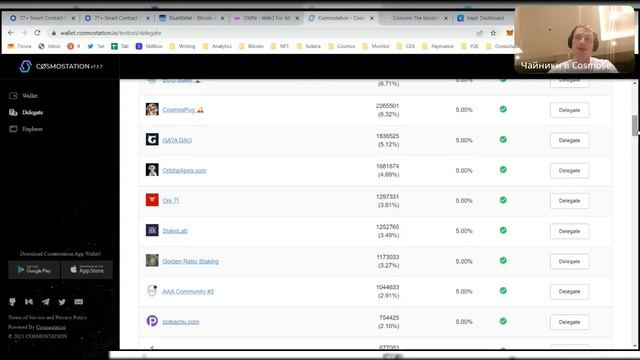Open Explorer in the sidebar
This screenshot has height=360, width=640.
[26, 129]
